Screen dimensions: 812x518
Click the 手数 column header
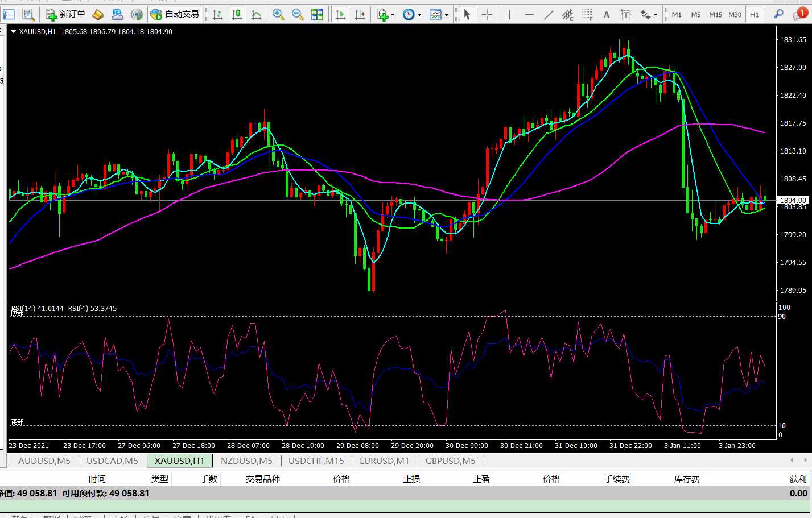point(209,479)
